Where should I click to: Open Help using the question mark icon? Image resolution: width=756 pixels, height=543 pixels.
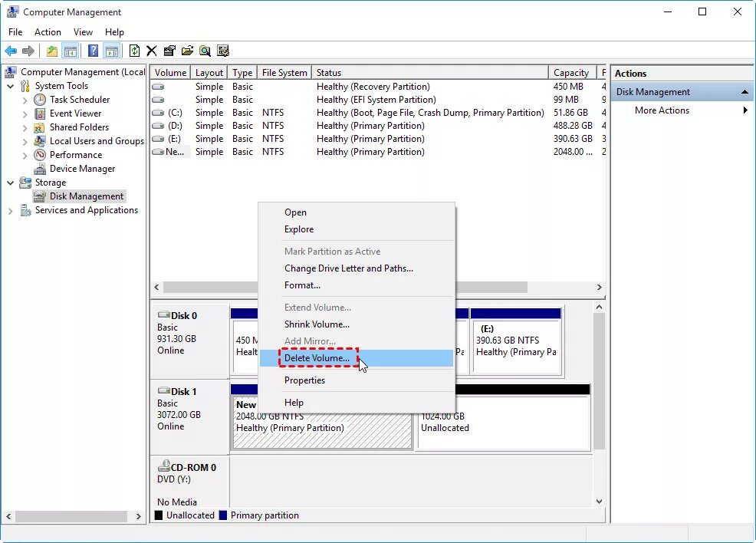point(92,51)
